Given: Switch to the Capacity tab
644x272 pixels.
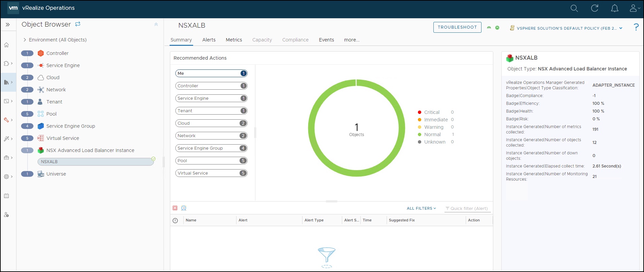Looking at the screenshot, I should pyautogui.click(x=262, y=40).
